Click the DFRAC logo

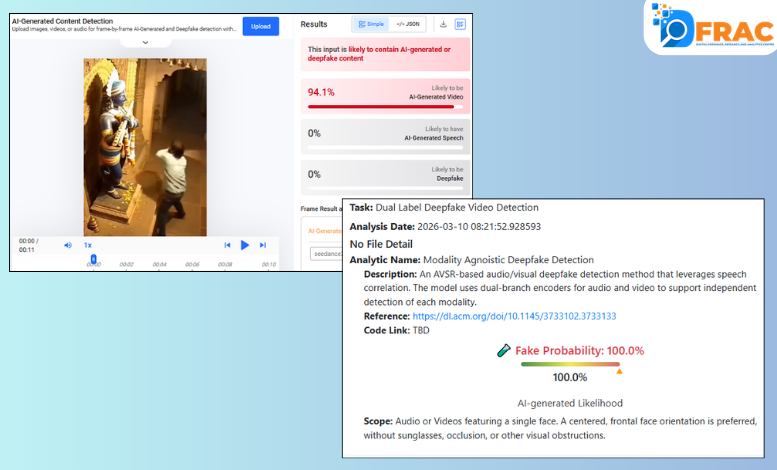click(x=708, y=27)
